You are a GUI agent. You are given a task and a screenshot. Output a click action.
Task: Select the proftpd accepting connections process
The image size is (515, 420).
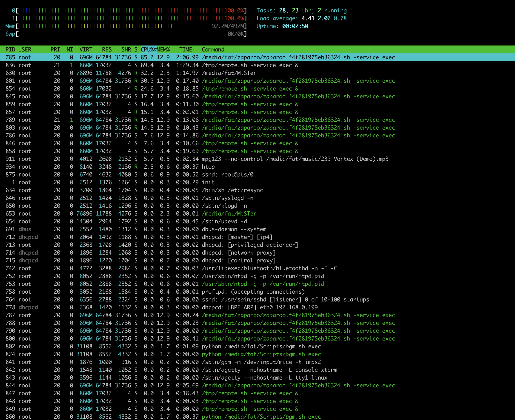coord(257,292)
